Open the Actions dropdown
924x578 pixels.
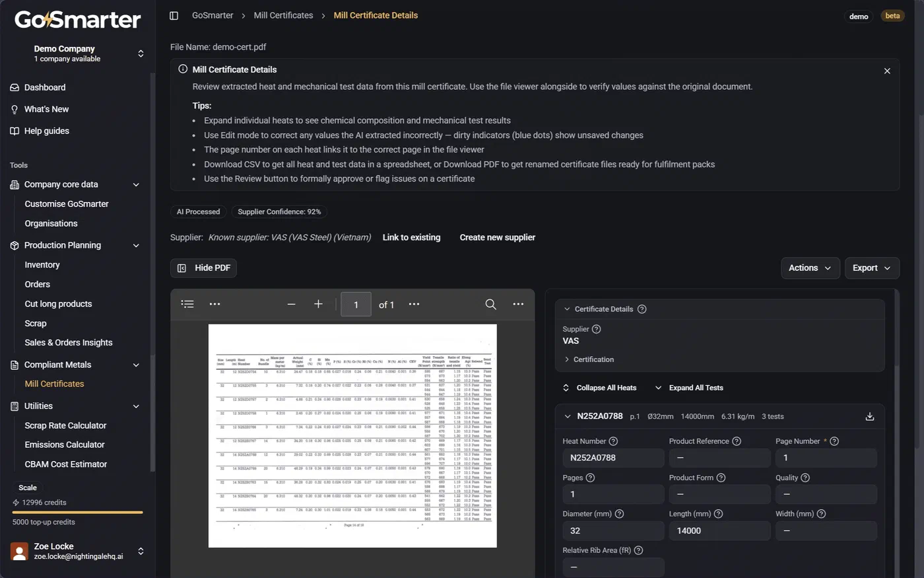[x=810, y=268]
